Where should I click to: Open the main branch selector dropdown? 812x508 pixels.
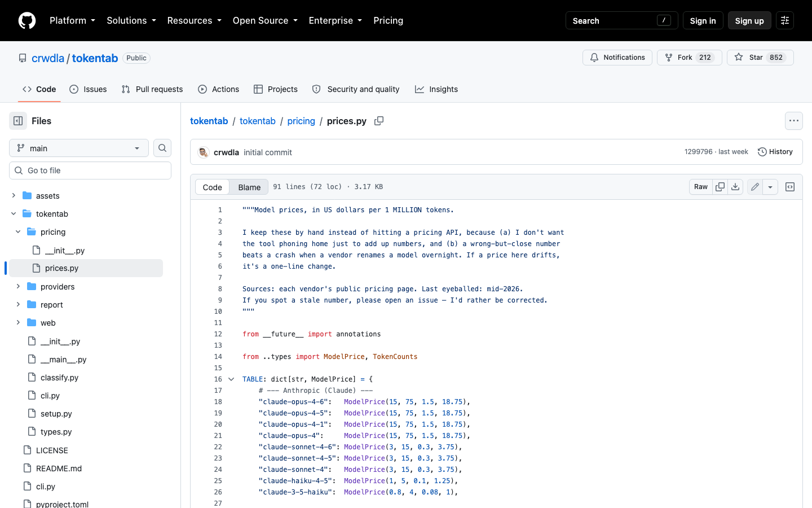click(79, 148)
